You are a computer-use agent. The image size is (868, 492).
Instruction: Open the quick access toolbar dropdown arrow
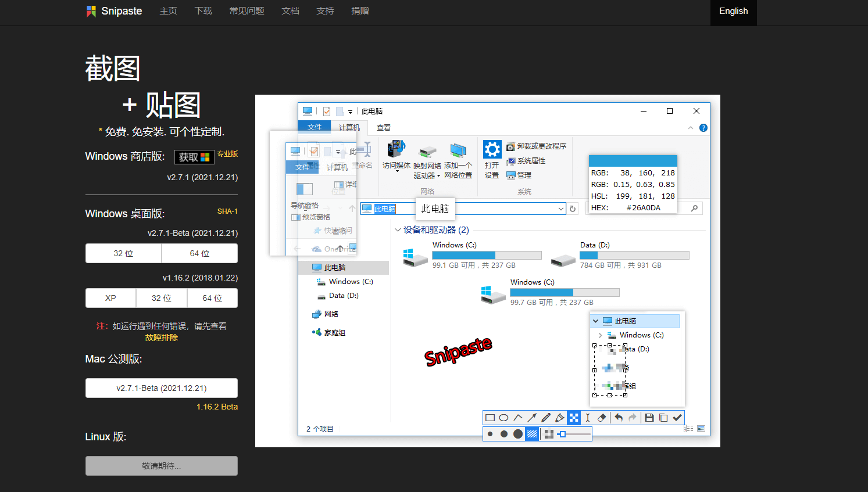350,112
